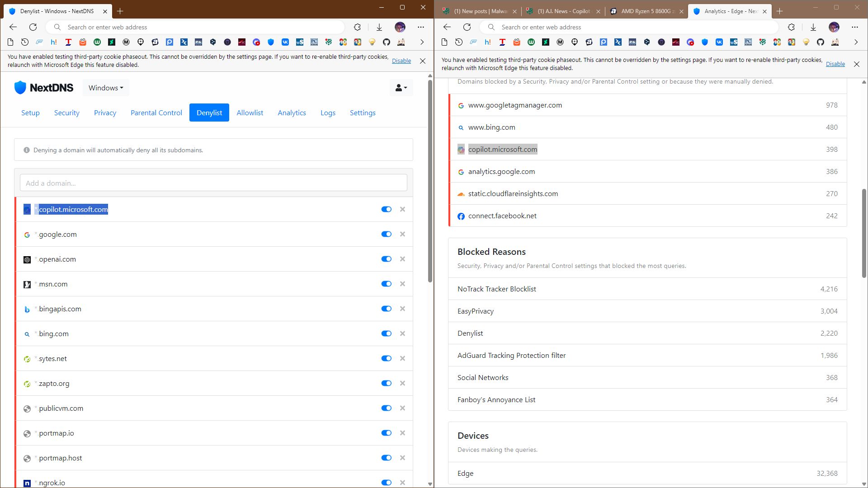Remove google.com from the denylist

pyautogui.click(x=402, y=234)
